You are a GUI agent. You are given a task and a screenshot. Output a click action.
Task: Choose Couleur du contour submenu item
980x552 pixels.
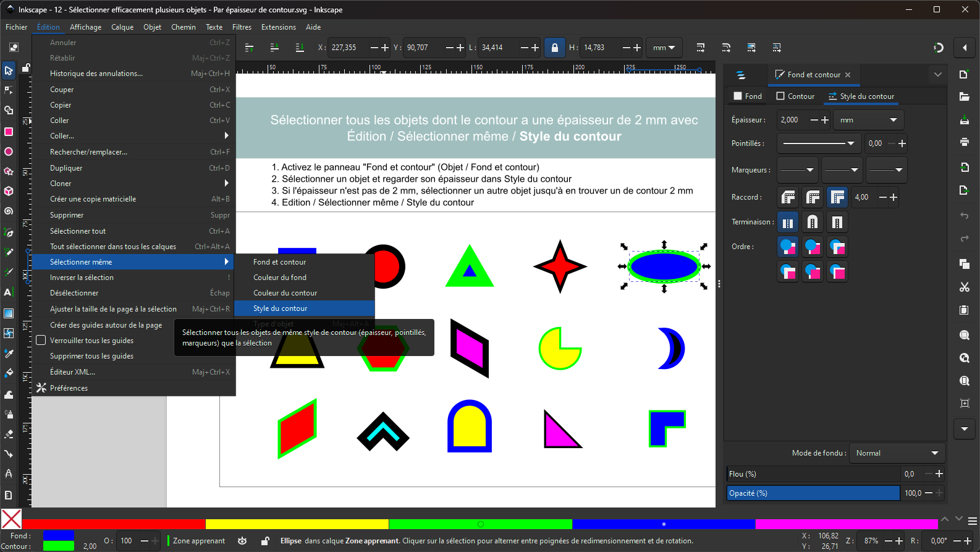pyautogui.click(x=305, y=293)
